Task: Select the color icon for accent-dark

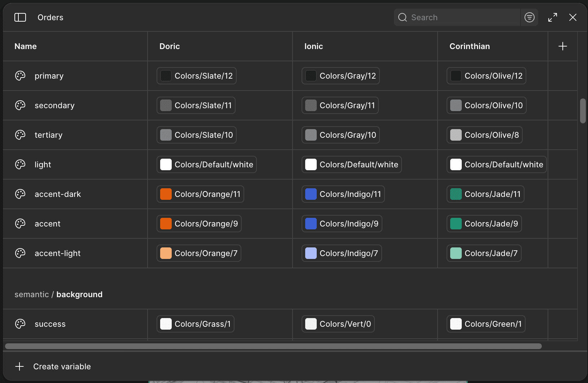Action: tap(20, 194)
